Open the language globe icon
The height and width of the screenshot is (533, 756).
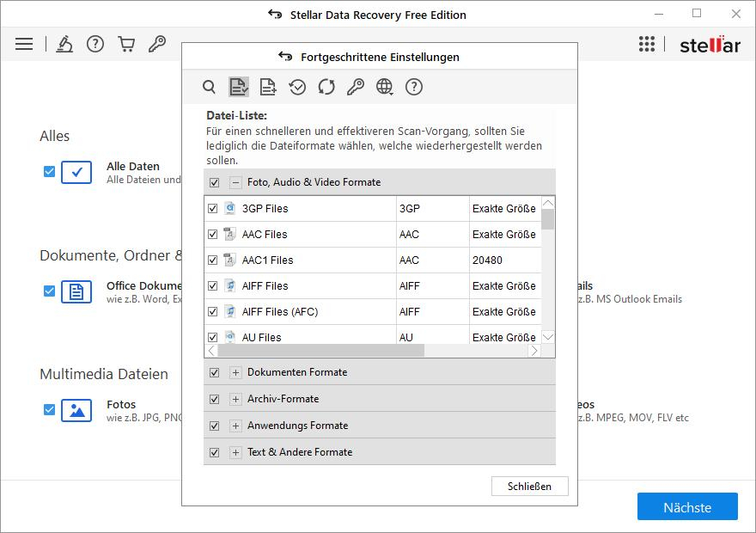(385, 87)
